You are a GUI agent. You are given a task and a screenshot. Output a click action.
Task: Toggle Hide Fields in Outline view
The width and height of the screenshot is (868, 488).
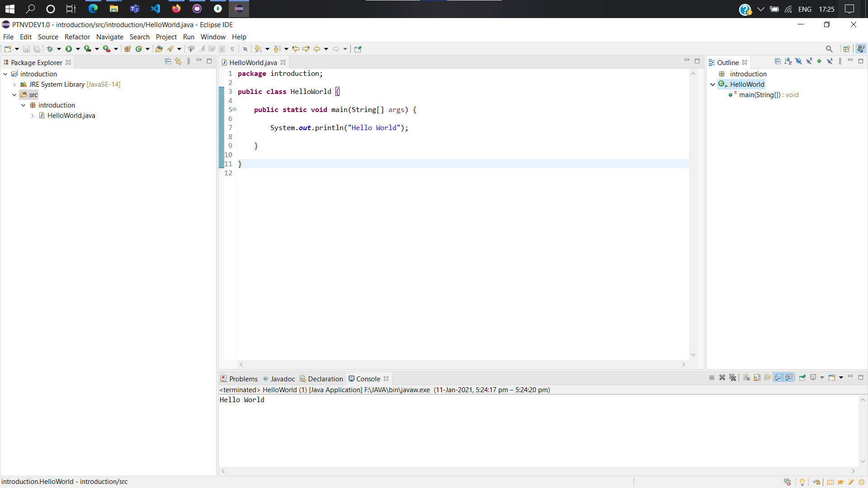coord(798,61)
